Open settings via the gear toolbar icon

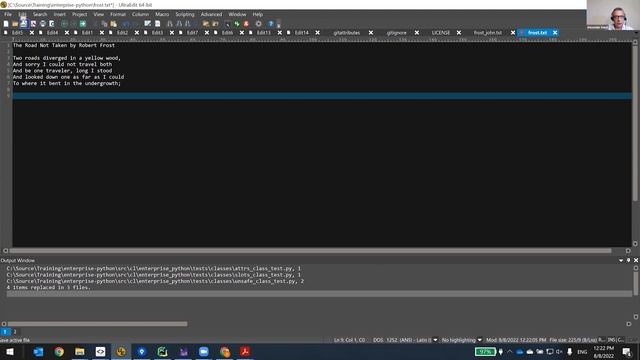258,24
